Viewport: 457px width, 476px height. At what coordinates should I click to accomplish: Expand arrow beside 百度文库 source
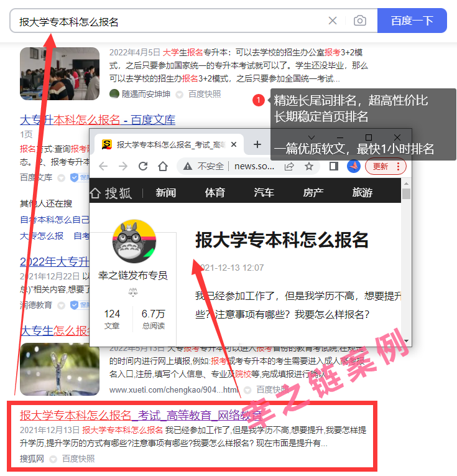point(62,178)
